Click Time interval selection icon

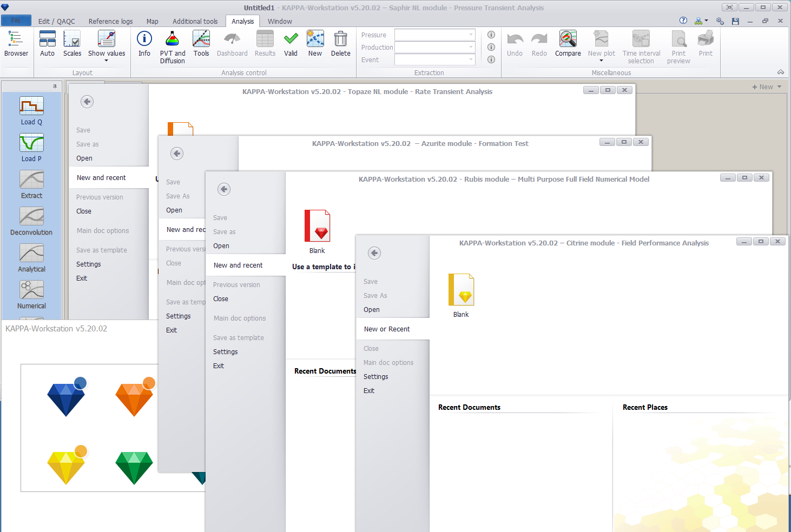click(x=641, y=38)
